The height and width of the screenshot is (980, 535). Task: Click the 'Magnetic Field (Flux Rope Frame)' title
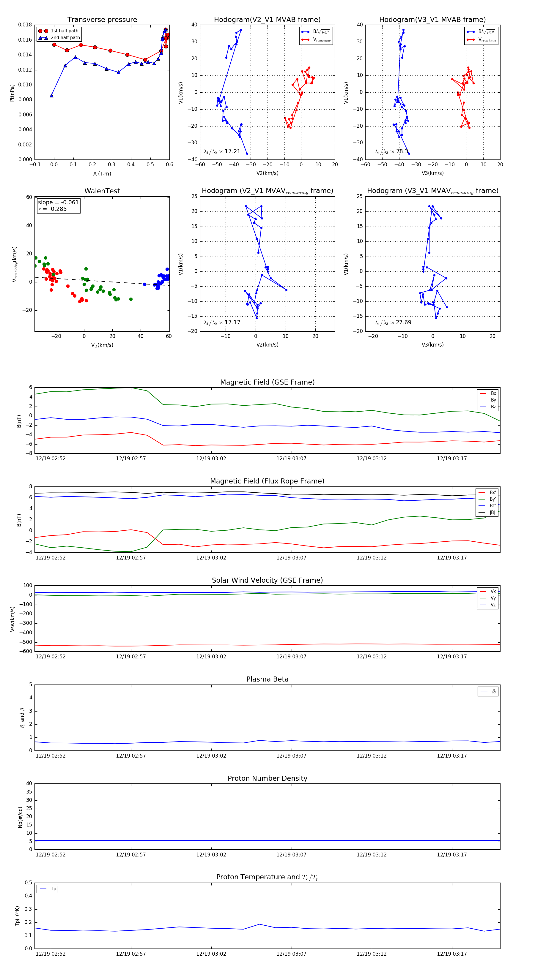pos(267,481)
